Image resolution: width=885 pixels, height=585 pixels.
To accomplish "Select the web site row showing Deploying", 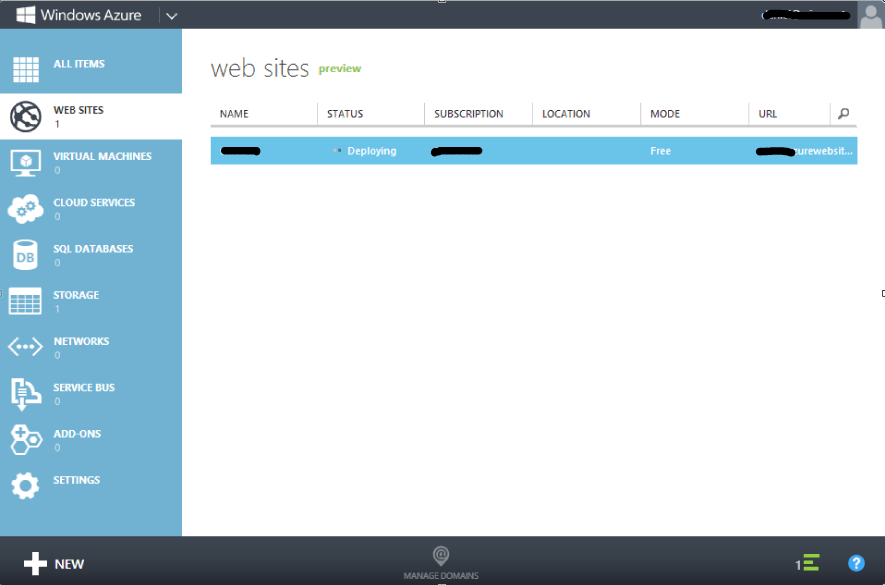I will pos(533,151).
